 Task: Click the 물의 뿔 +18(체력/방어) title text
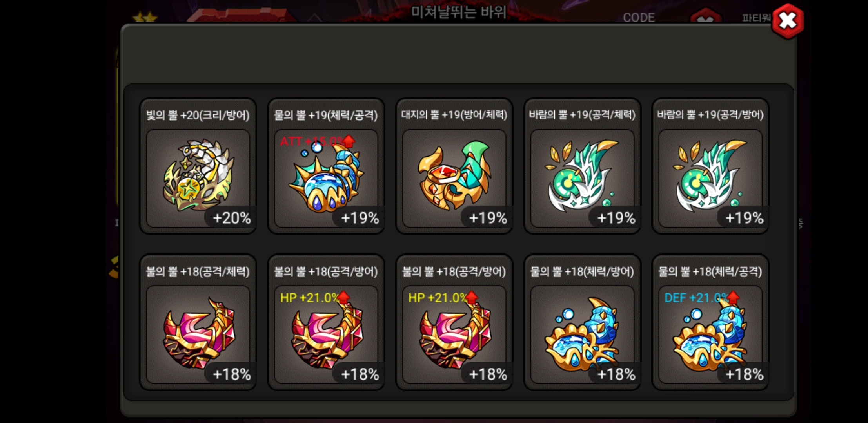[x=583, y=271]
